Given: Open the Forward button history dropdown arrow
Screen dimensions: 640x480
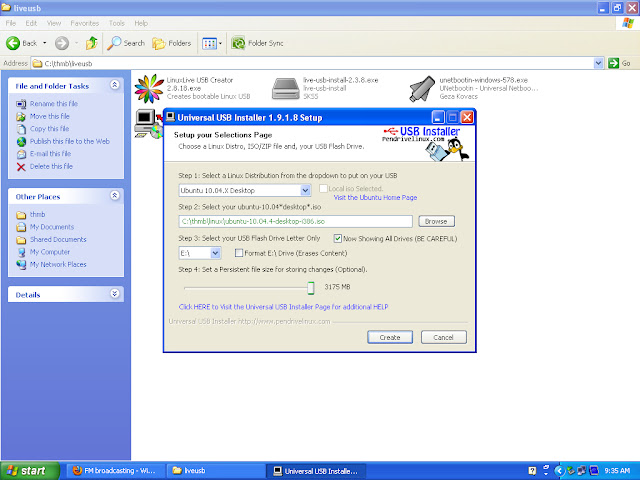Looking at the screenshot, I should coord(76,43).
